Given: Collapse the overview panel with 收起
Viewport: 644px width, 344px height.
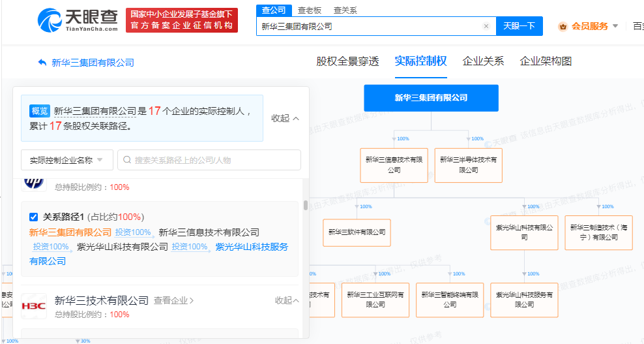Looking at the screenshot, I should [285, 118].
